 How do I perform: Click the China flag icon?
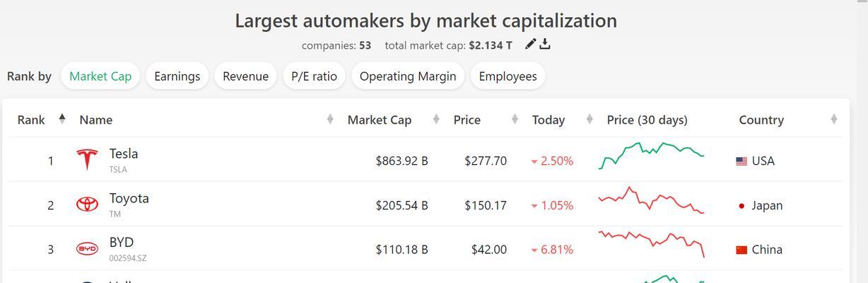point(741,250)
